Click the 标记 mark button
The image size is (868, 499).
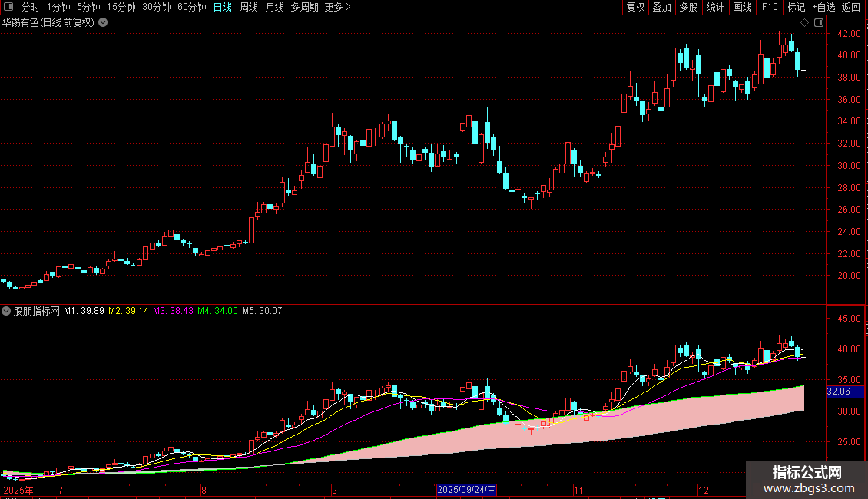point(796,7)
